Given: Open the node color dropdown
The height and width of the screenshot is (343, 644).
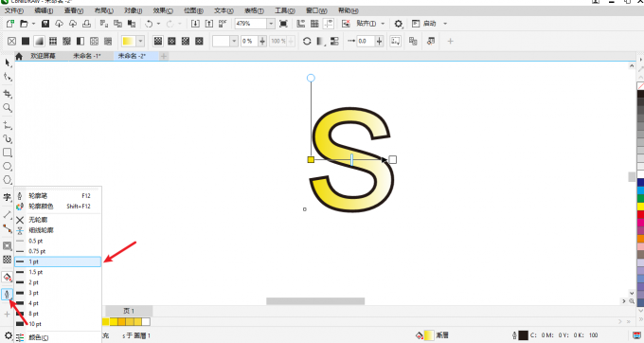Looking at the screenshot, I should pos(234,41).
